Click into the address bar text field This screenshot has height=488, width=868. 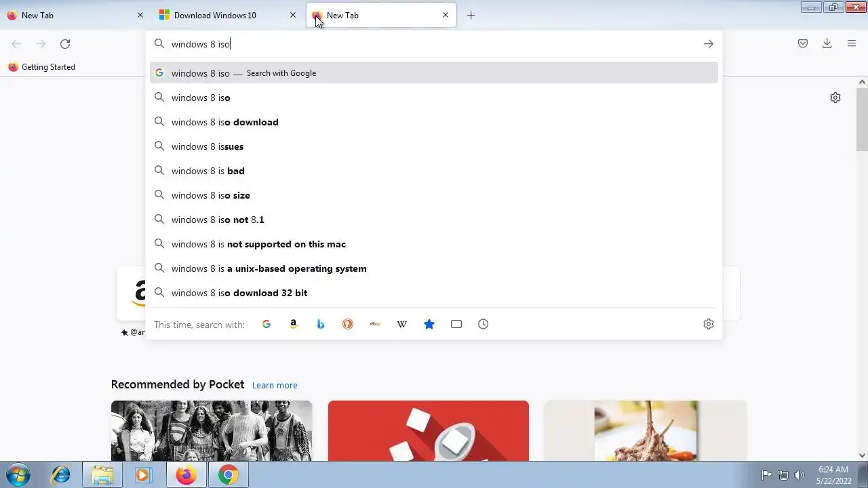click(x=434, y=44)
